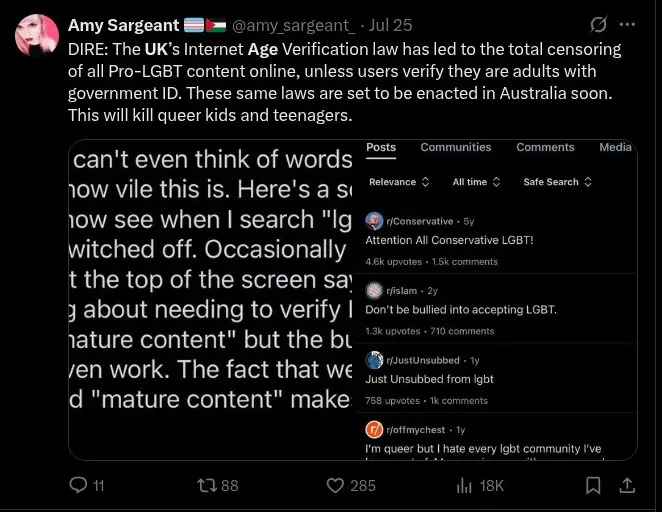Click the reply comment icon
This screenshot has width=662, height=512.
(79, 485)
